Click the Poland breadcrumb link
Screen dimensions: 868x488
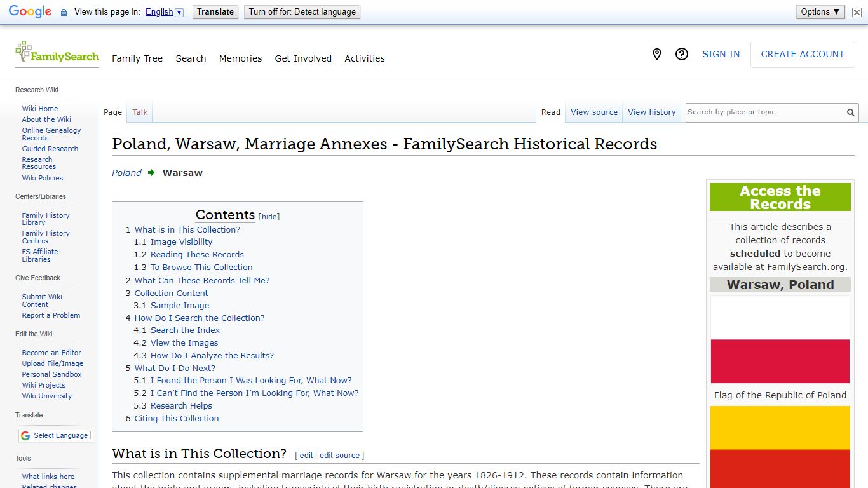click(x=126, y=173)
